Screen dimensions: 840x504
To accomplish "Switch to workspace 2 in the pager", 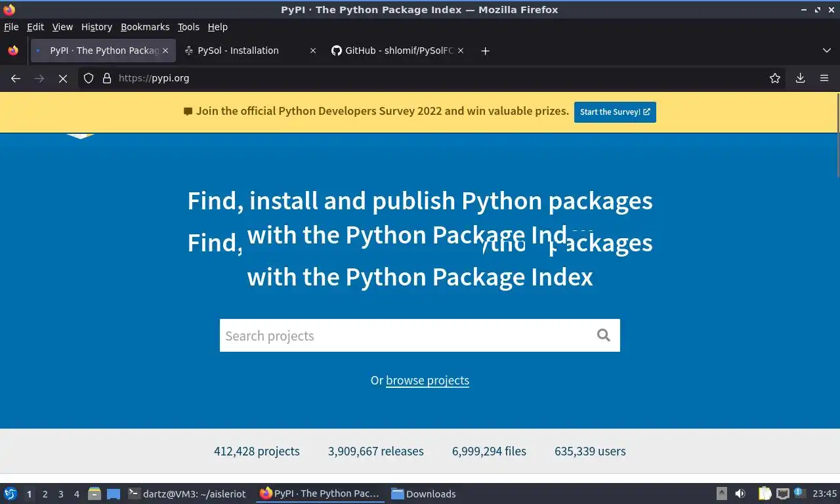I will [x=45, y=494].
